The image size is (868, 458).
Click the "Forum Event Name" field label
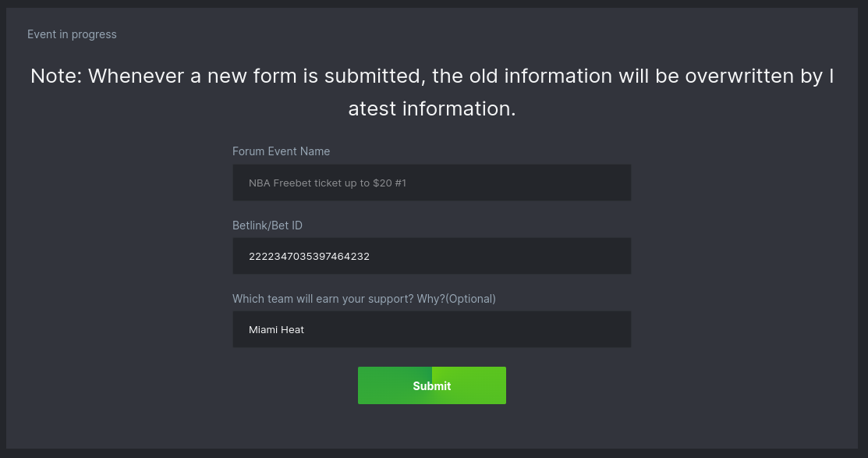[281, 151]
